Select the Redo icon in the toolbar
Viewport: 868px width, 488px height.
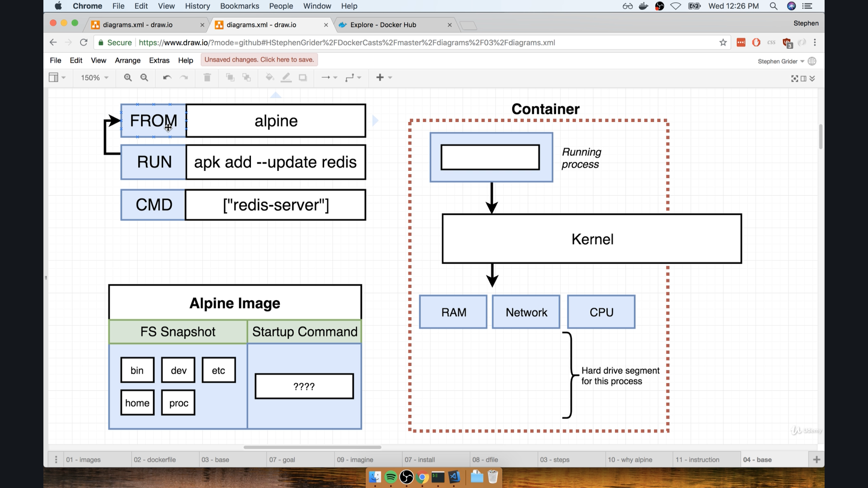(184, 77)
